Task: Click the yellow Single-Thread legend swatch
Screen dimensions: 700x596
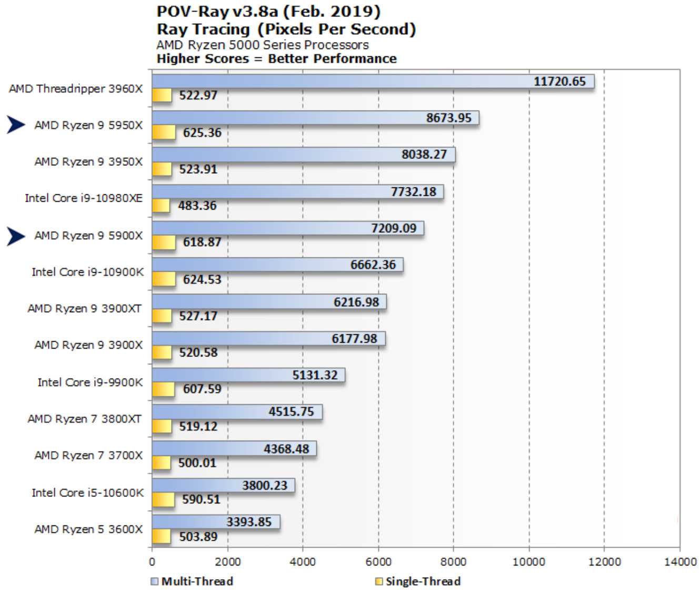Action: [378, 581]
